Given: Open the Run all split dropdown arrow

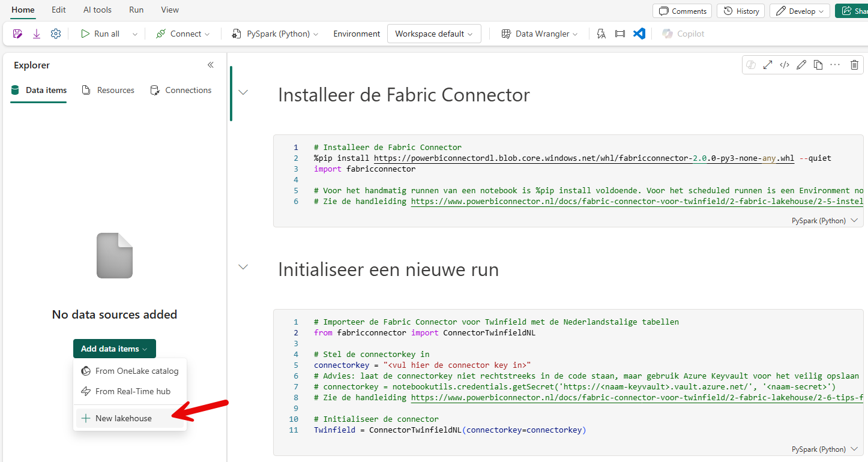Looking at the screenshot, I should [x=134, y=34].
